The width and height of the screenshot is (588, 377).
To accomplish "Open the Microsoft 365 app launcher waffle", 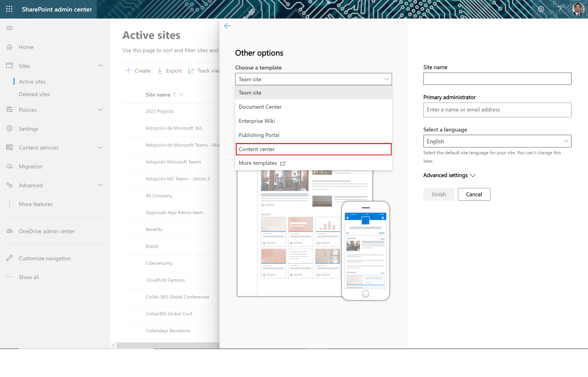I will (9, 9).
